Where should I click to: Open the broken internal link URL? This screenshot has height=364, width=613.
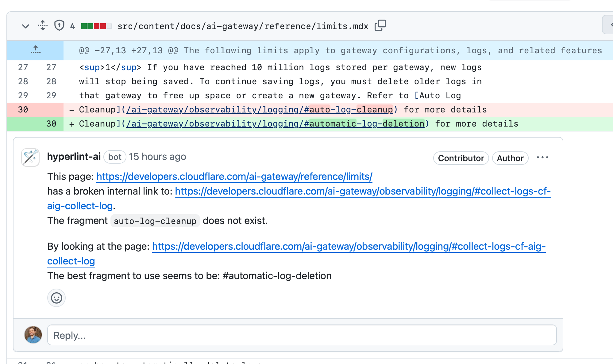pyautogui.click(x=363, y=191)
